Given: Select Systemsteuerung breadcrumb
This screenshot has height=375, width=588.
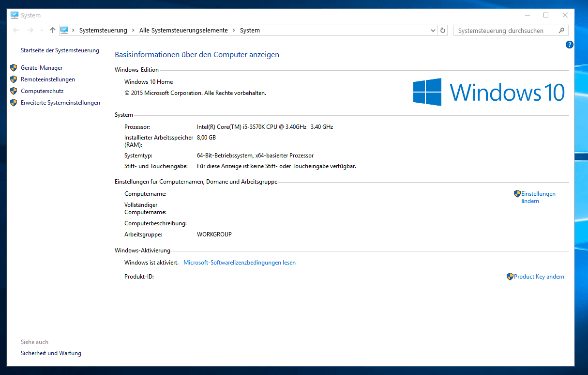Looking at the screenshot, I should pyautogui.click(x=103, y=31).
